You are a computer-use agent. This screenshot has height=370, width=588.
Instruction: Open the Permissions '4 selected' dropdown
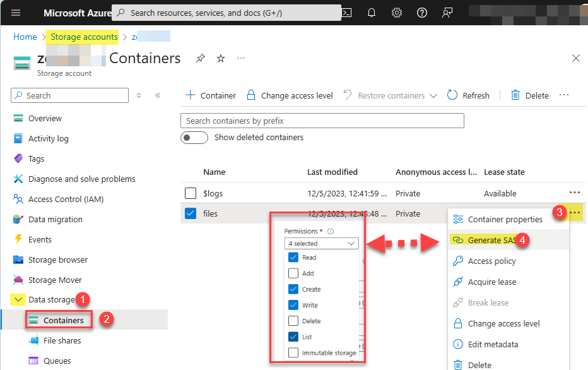pyautogui.click(x=321, y=244)
